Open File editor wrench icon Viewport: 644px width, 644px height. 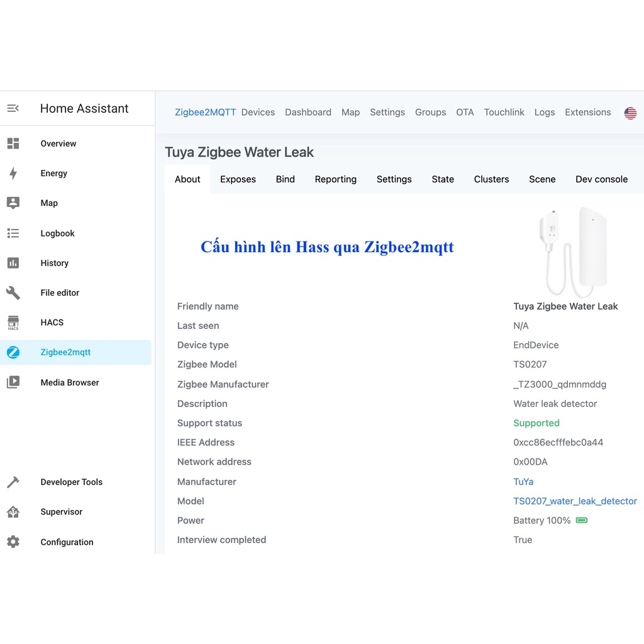[x=13, y=292]
